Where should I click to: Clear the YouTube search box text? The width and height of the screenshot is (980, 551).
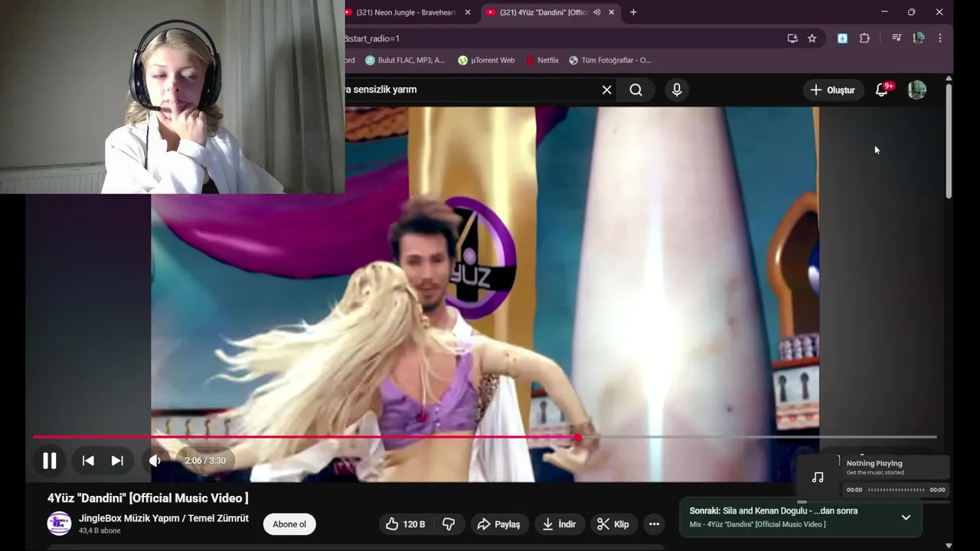pos(606,90)
